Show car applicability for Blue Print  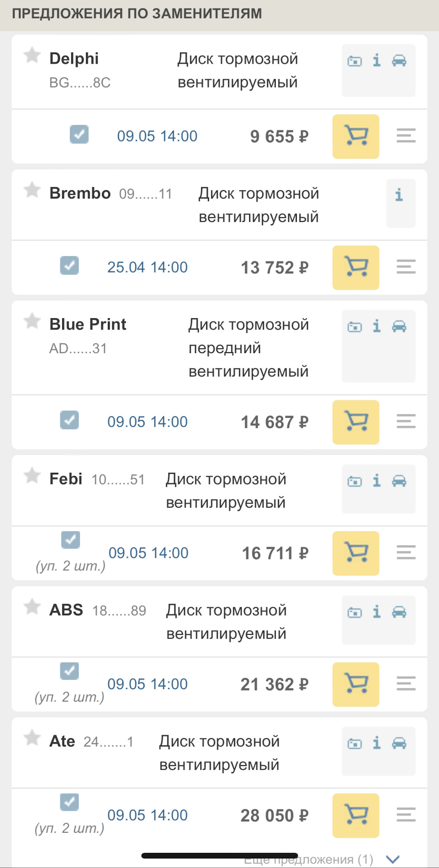tap(399, 326)
